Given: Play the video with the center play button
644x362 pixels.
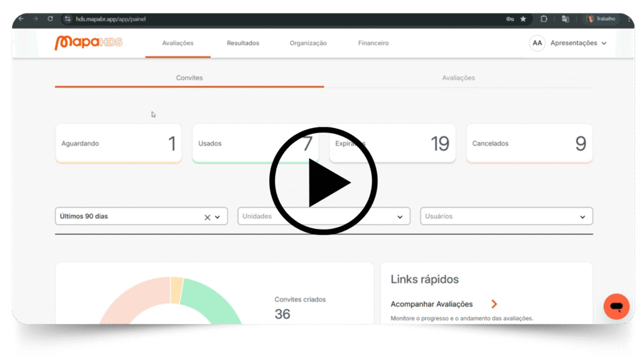Looking at the screenshot, I should (x=323, y=182).
